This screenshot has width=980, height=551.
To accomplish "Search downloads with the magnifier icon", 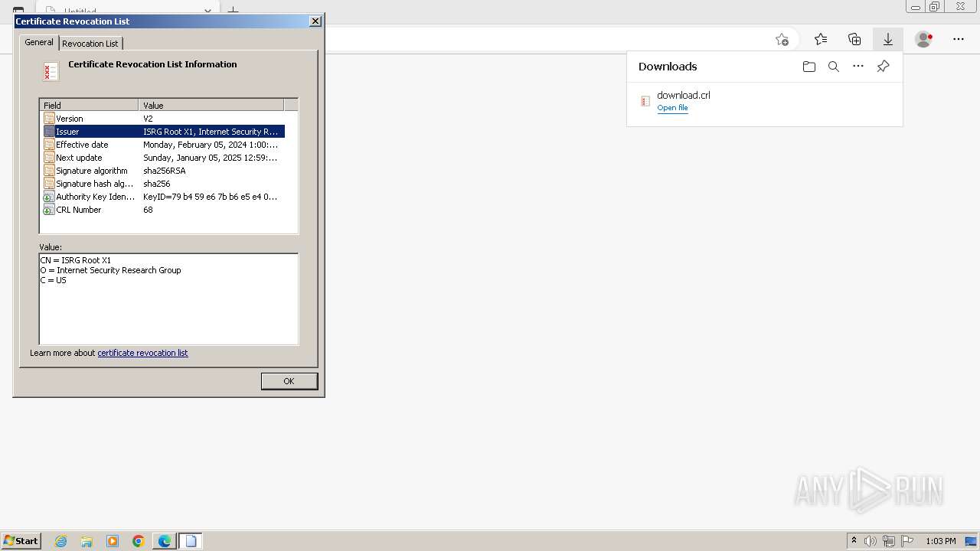I will click(x=834, y=67).
